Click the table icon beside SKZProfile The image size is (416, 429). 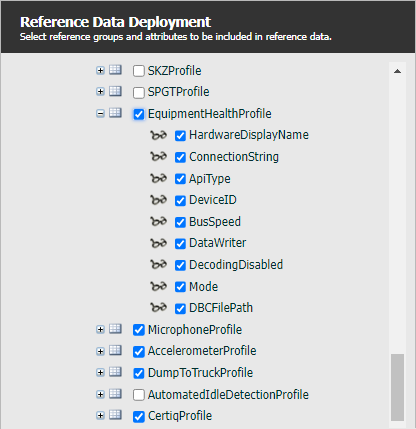click(115, 70)
